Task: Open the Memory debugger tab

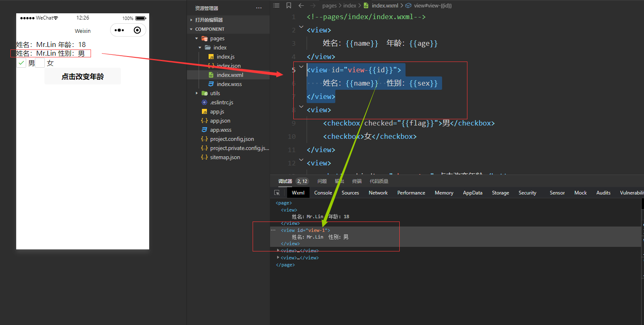Action: [x=444, y=193]
